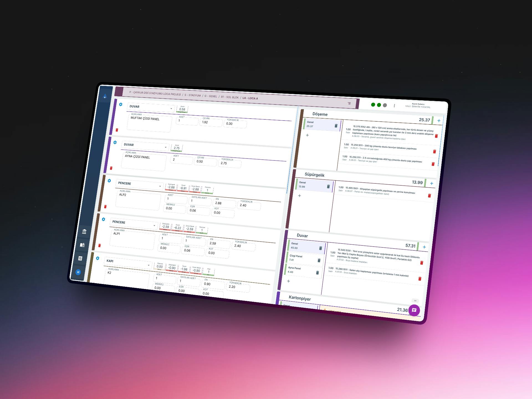Screen dimensions: 532x399
Task: Open the three-dot options menu
Action: pyautogui.click(x=394, y=106)
